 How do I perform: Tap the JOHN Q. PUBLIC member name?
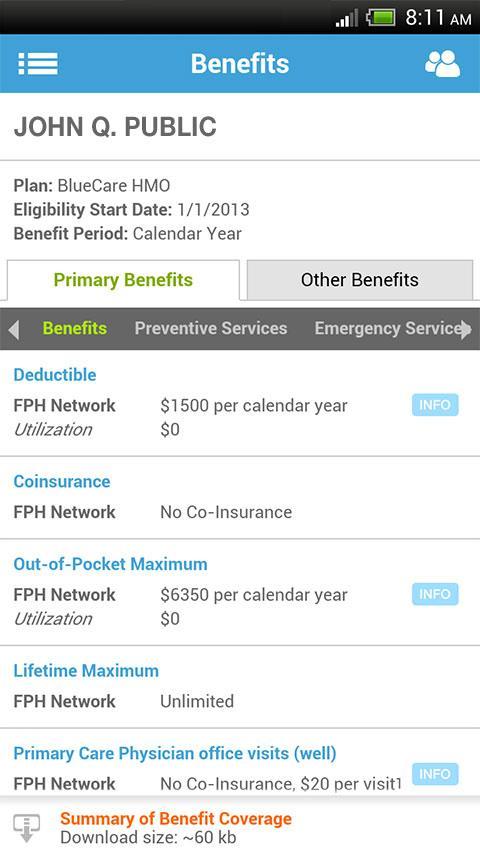[x=115, y=127]
